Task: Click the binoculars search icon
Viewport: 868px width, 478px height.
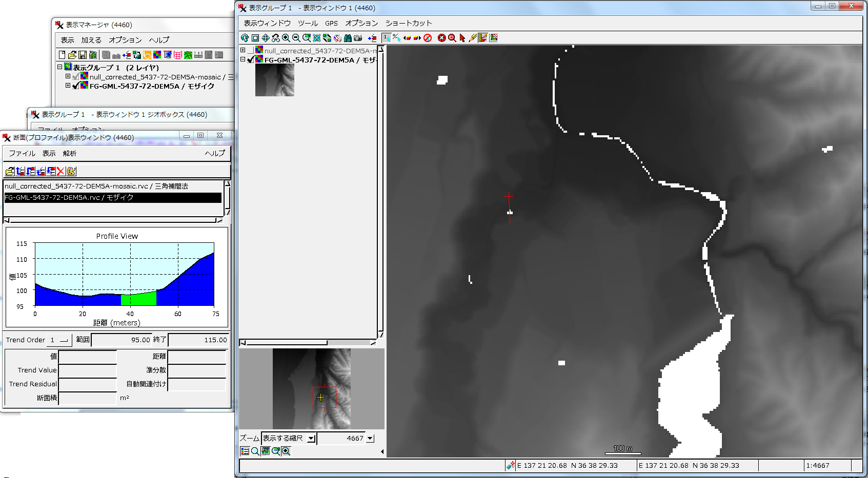Action: click(x=348, y=38)
